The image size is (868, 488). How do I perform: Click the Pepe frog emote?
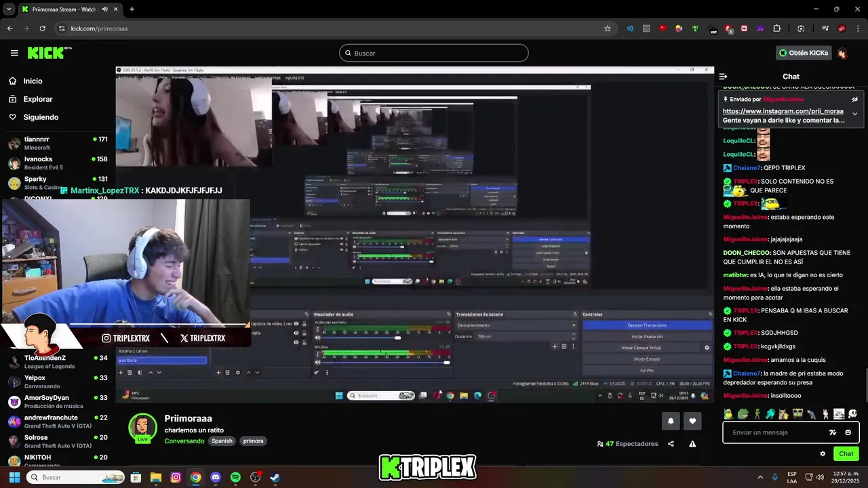coord(743,413)
